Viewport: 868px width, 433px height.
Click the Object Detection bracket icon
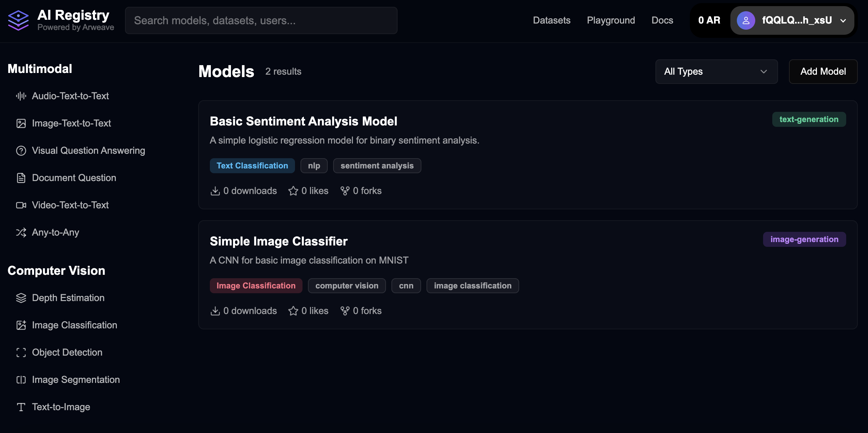[21, 353]
